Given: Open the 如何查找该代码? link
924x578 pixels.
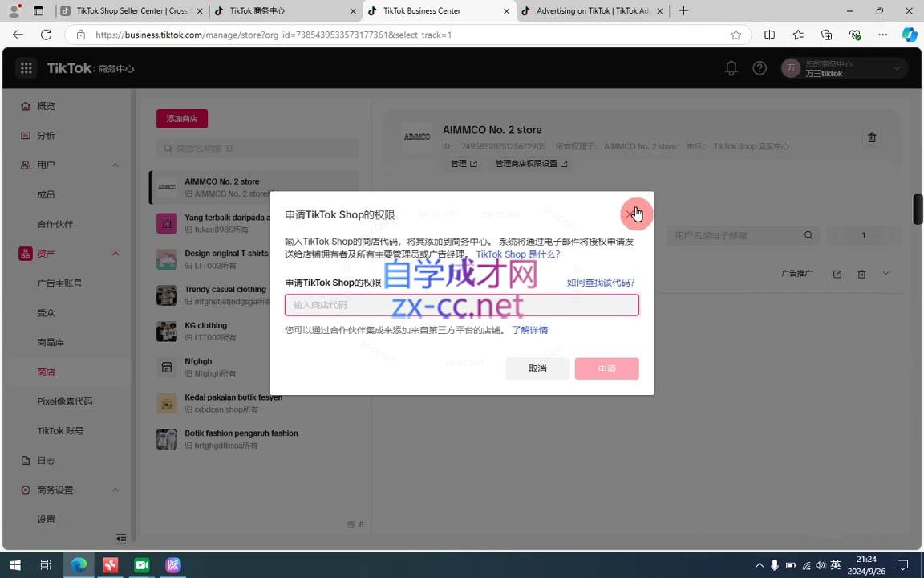Looking at the screenshot, I should (x=600, y=282).
